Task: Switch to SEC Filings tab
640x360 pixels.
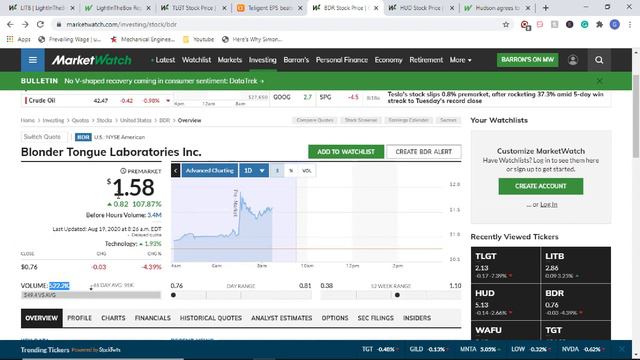Action: click(376, 318)
